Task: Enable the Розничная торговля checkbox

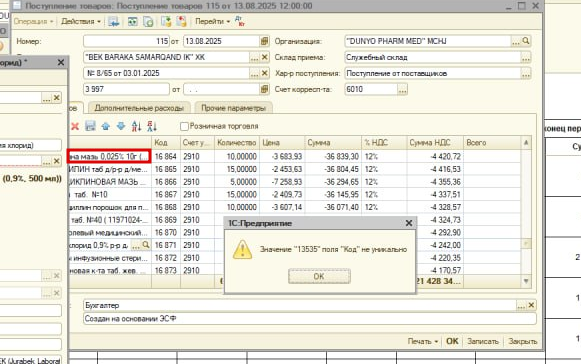Action: pyautogui.click(x=184, y=126)
